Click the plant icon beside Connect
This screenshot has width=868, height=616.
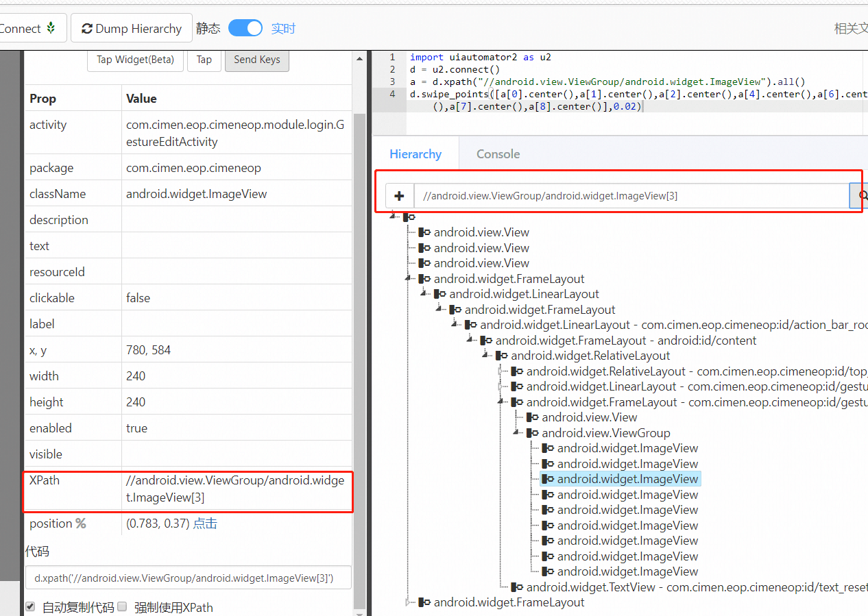[x=50, y=28]
